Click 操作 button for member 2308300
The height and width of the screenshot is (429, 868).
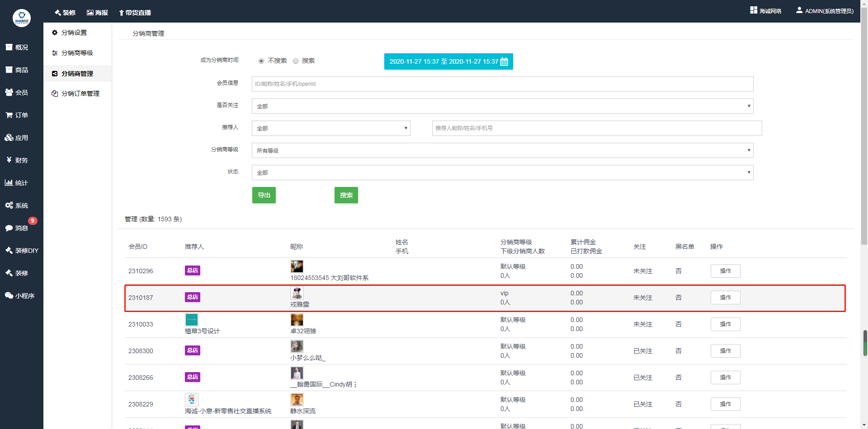[x=726, y=351]
